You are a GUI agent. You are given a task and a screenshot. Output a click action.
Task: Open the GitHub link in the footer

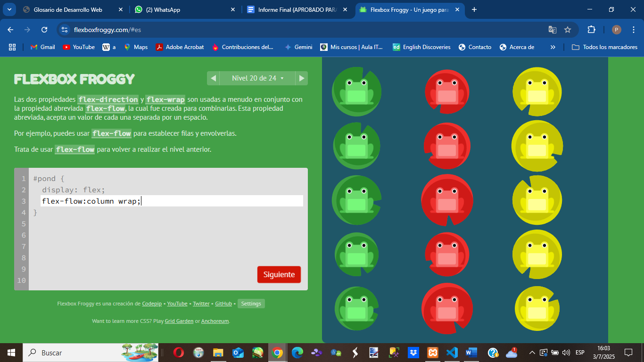[223, 304]
